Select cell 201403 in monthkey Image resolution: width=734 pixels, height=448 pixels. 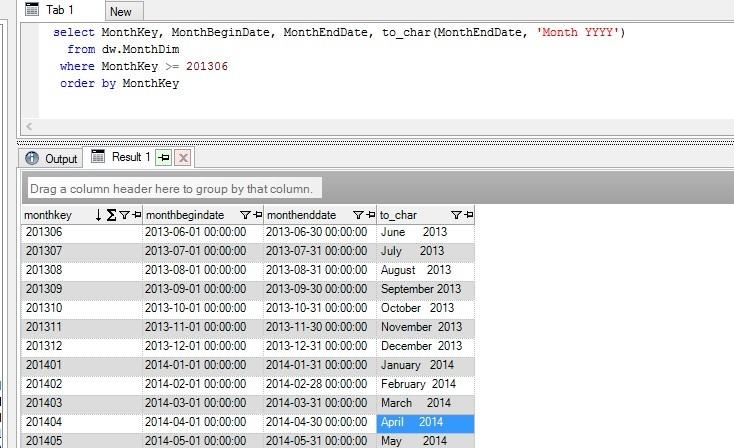(81, 403)
